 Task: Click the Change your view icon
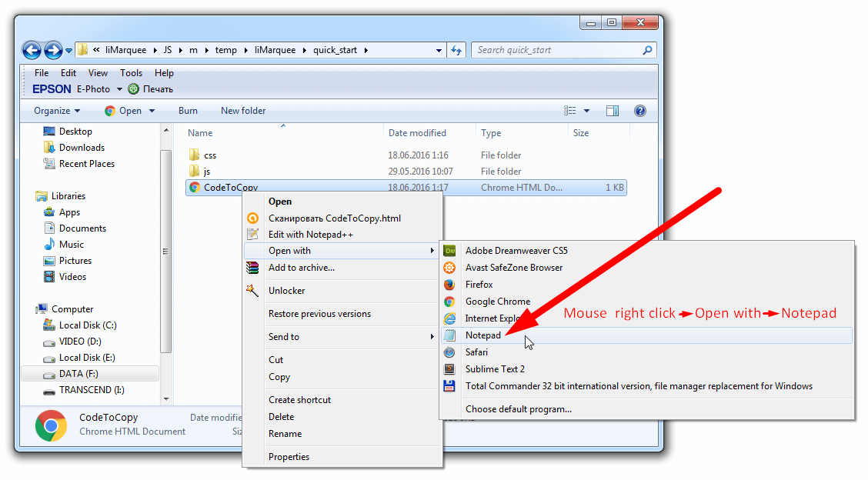pos(569,111)
